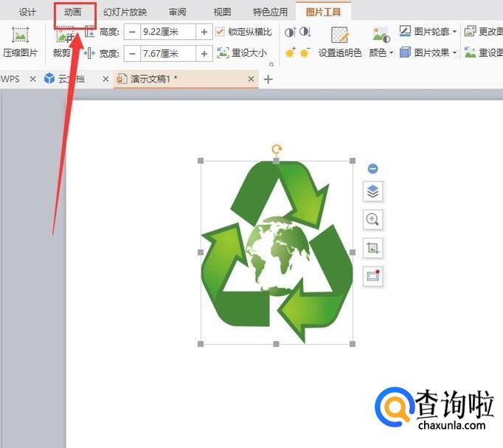Click the bottom-middle resize handle of image
503x448 pixels.
click(276, 344)
